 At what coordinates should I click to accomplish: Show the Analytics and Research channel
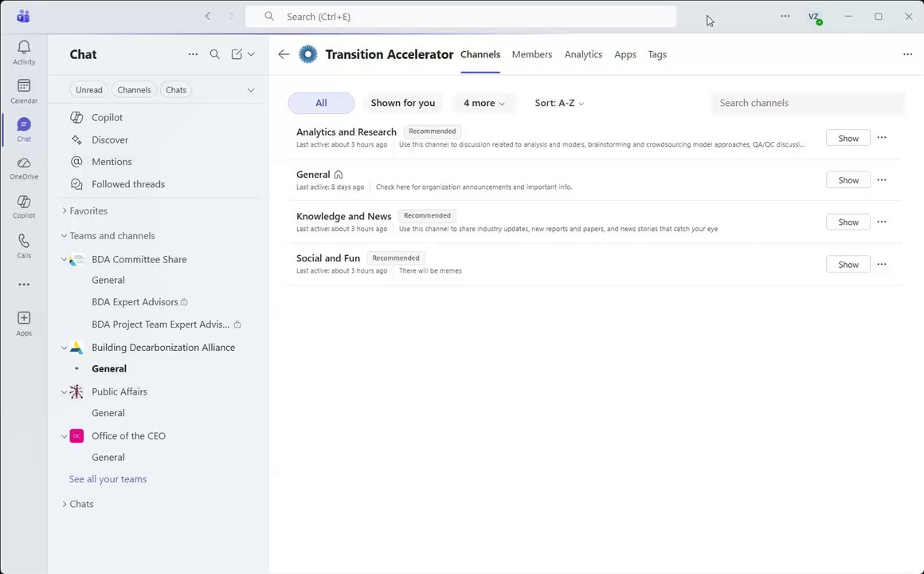pos(848,138)
